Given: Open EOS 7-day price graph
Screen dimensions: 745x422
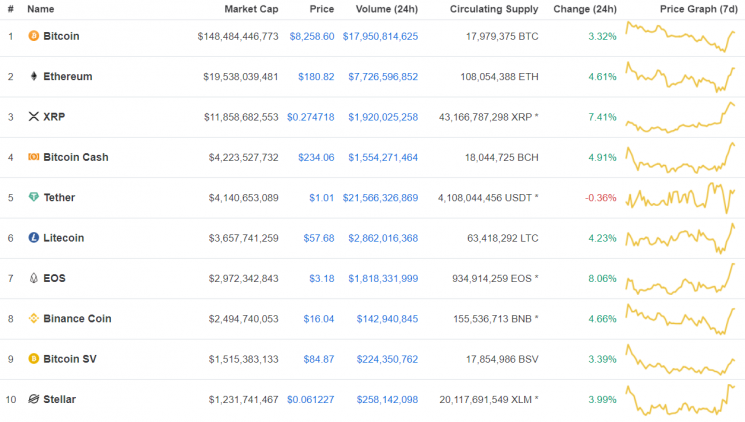Looking at the screenshot, I should click(680, 278).
